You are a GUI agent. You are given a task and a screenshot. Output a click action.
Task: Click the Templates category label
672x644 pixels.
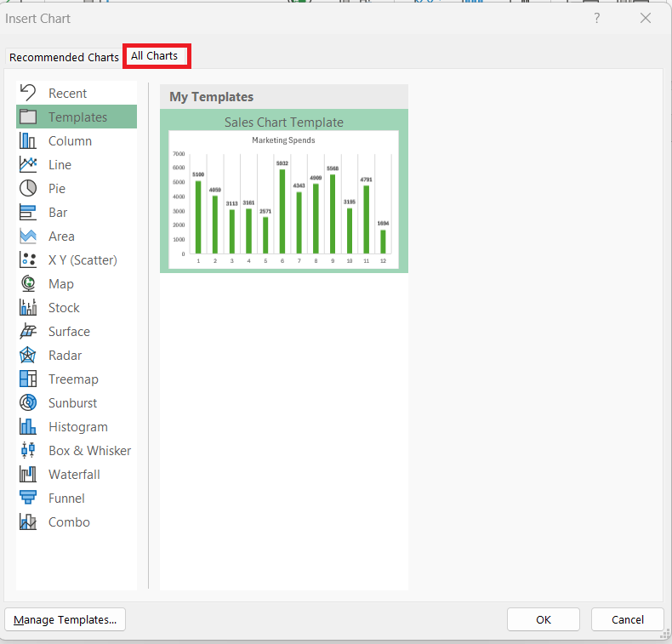tap(78, 117)
